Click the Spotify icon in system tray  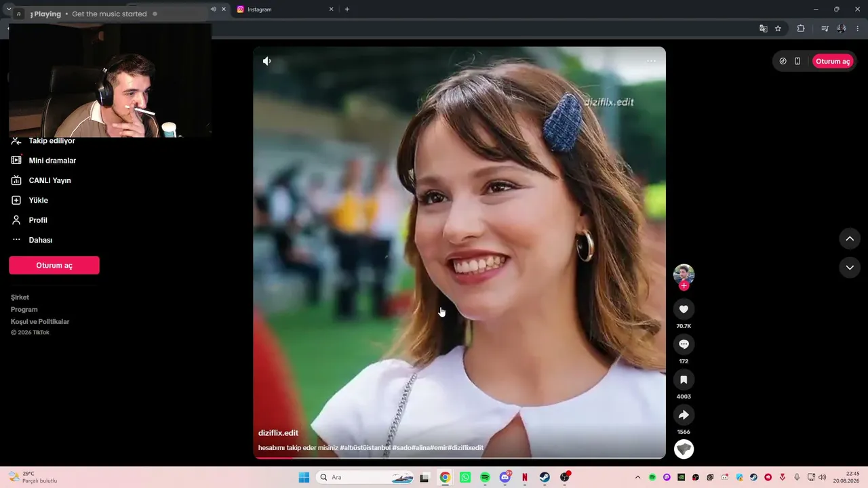tap(652, 477)
